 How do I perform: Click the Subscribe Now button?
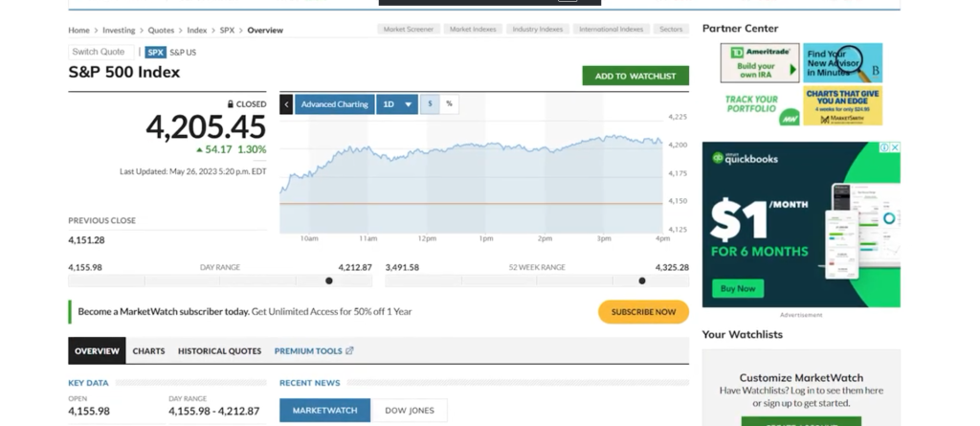coord(643,311)
